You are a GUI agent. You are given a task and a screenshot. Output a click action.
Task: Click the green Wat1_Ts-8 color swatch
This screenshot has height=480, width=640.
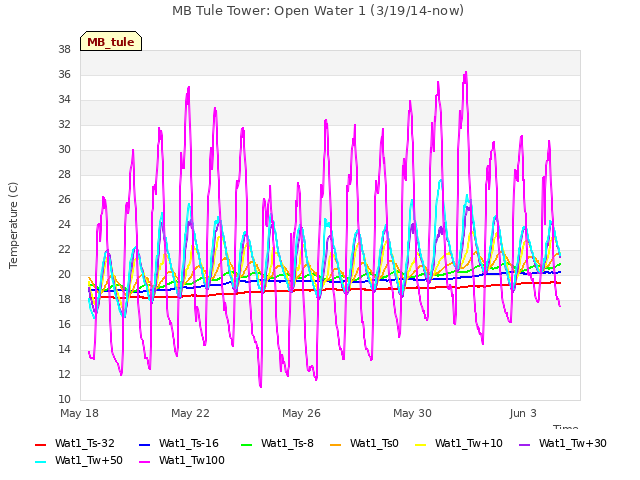pos(247,444)
